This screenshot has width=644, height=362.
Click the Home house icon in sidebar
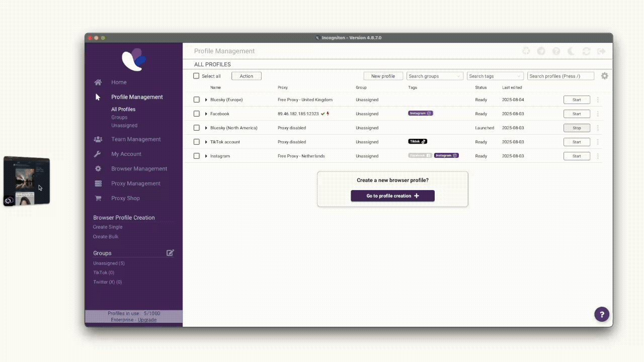[x=98, y=82]
